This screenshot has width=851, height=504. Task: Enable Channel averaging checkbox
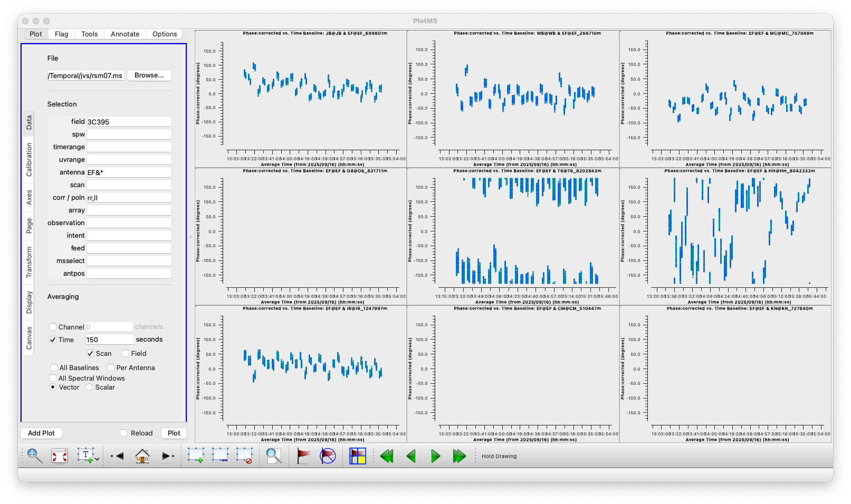click(53, 327)
